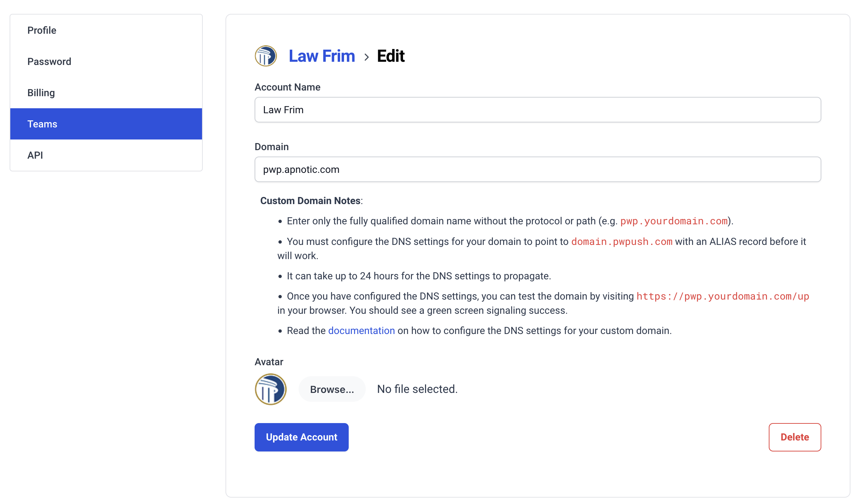Focus the Domain input field

tap(538, 169)
